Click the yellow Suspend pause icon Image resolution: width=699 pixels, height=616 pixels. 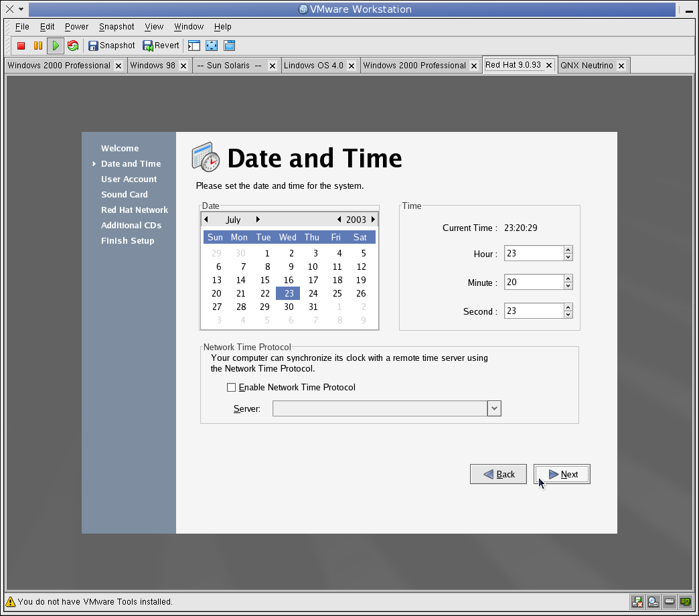(38, 46)
